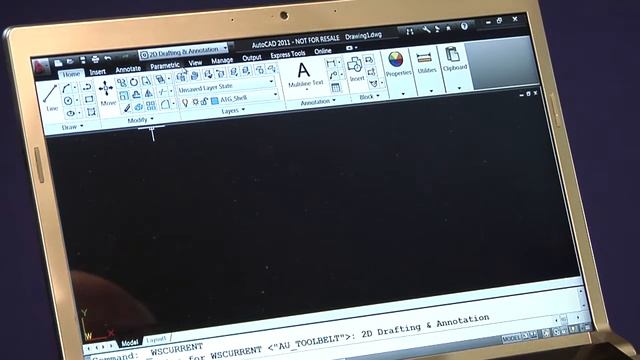Screen dimensions: 640x360
Task: Click the Save quick access icon
Action: tap(83, 60)
